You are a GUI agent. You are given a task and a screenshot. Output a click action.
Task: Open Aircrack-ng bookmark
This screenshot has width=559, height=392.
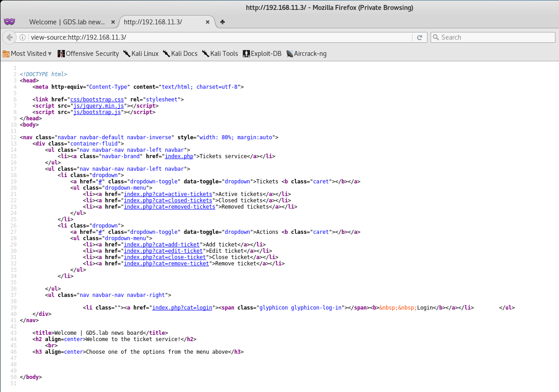coord(306,54)
